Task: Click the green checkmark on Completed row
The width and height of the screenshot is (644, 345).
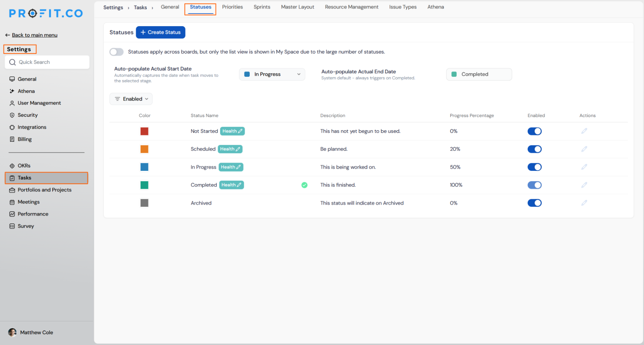Action: [x=304, y=185]
